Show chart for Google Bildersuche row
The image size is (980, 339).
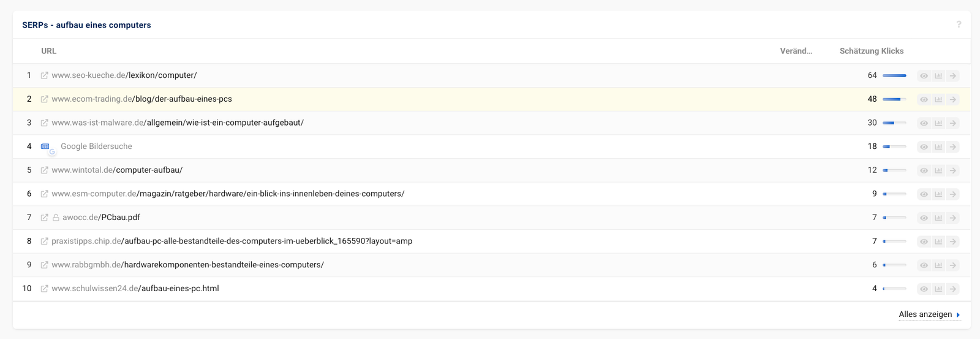click(x=938, y=147)
